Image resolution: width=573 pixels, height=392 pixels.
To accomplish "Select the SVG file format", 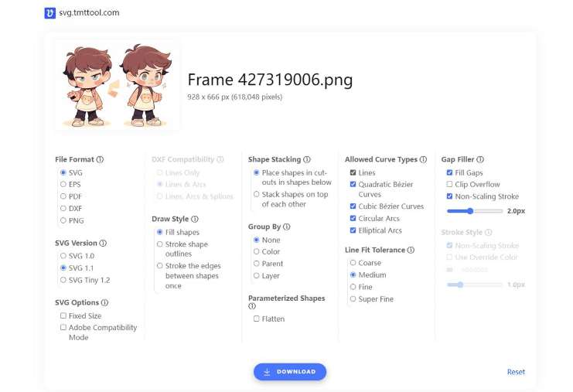I will point(63,172).
